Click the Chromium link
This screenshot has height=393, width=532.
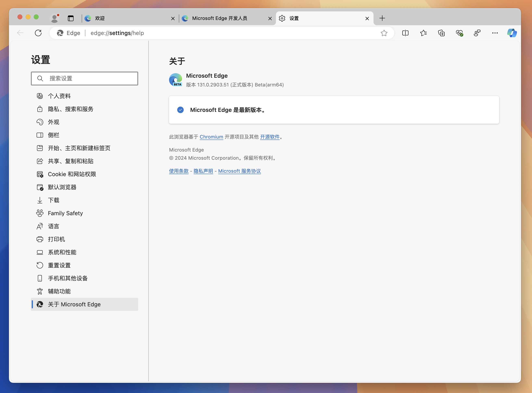click(x=211, y=137)
